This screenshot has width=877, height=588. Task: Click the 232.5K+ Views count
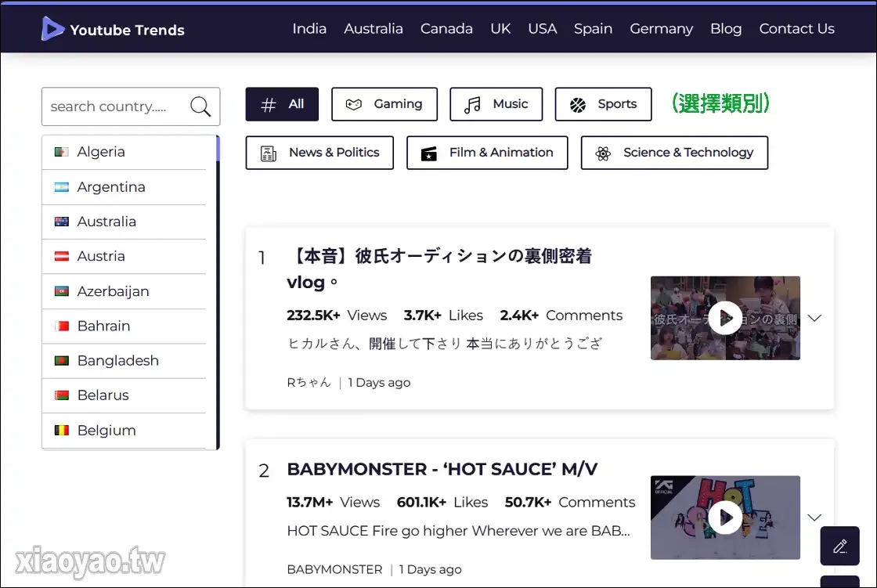pos(337,316)
